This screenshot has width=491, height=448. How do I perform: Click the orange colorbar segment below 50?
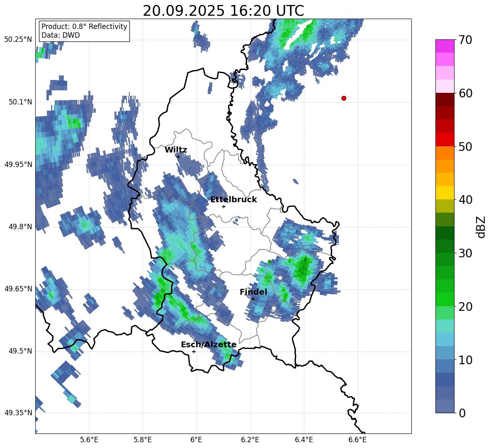point(445,153)
